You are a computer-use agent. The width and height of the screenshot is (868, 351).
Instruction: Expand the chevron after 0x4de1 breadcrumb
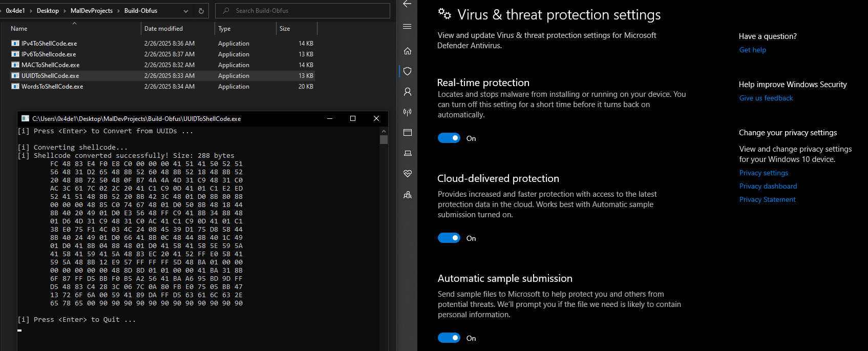(31, 11)
